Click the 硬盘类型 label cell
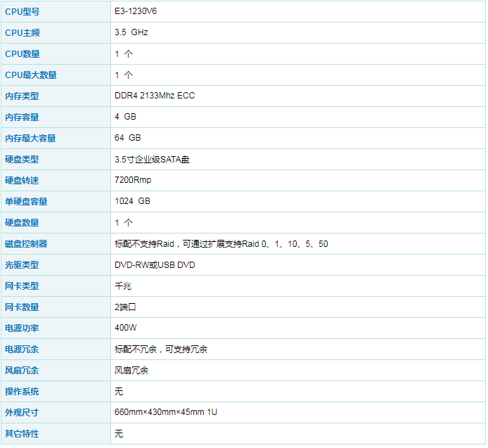 pos(22,160)
